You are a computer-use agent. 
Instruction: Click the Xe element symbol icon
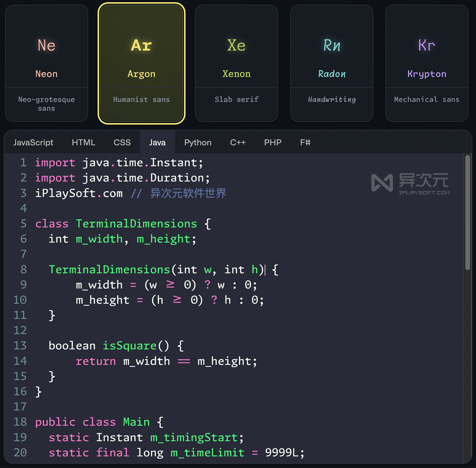pyautogui.click(x=236, y=45)
